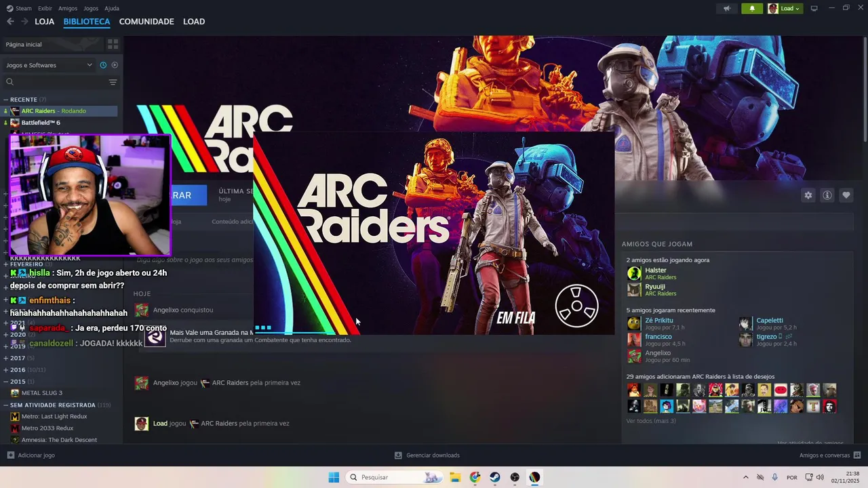Click Load username in the activity feed
This screenshot has width=868, height=488.
pyautogui.click(x=160, y=424)
